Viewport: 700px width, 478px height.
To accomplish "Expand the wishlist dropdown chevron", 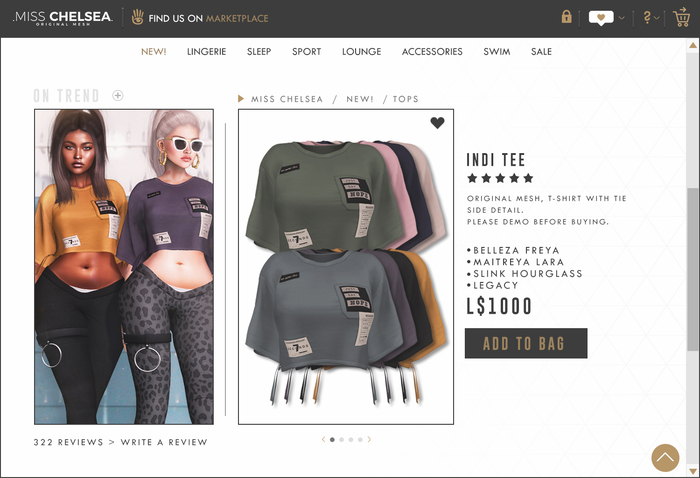I will pos(622,18).
